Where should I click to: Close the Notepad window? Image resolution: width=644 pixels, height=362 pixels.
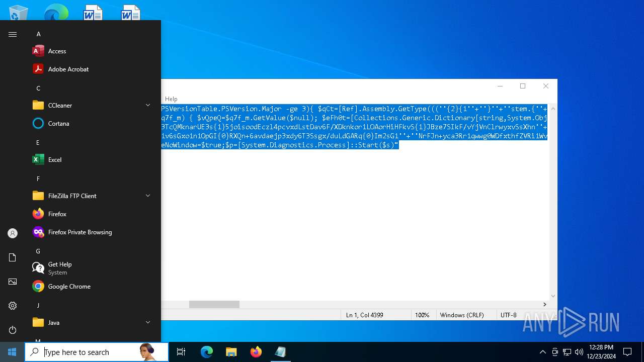pos(545,86)
